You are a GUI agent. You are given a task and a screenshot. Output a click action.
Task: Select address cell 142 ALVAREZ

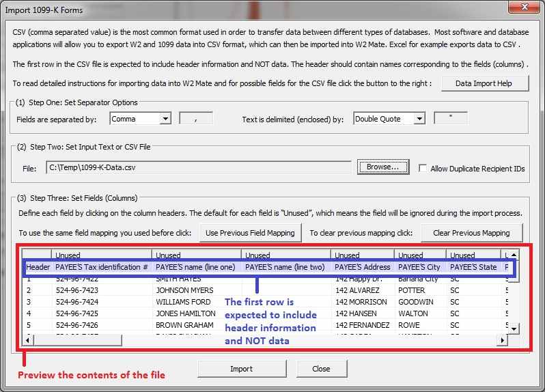pyautogui.click(x=362, y=290)
